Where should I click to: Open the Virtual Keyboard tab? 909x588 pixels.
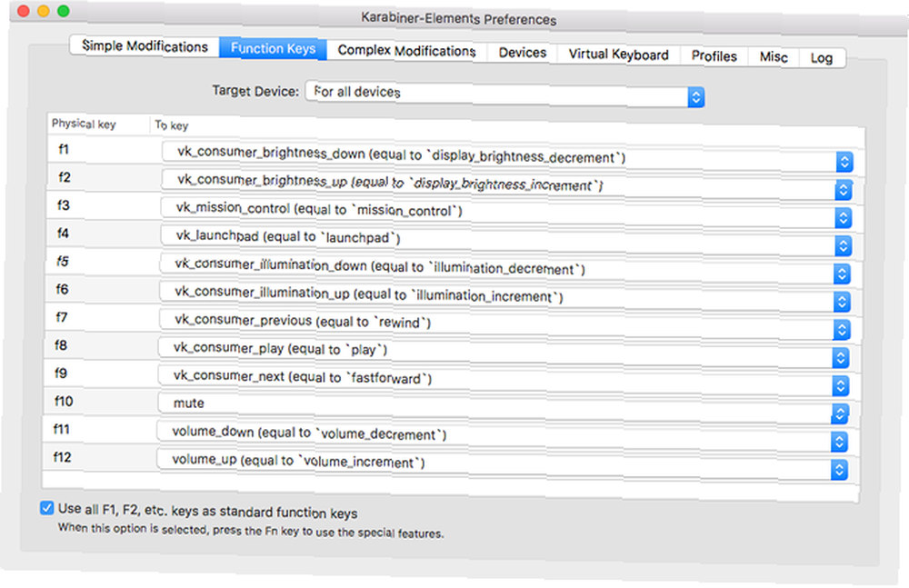point(618,55)
